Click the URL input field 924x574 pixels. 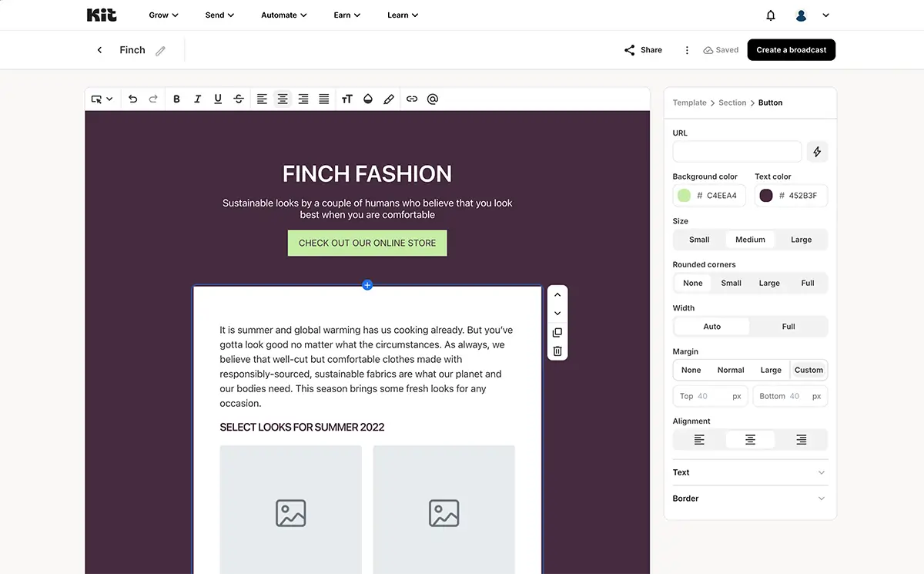736,151
